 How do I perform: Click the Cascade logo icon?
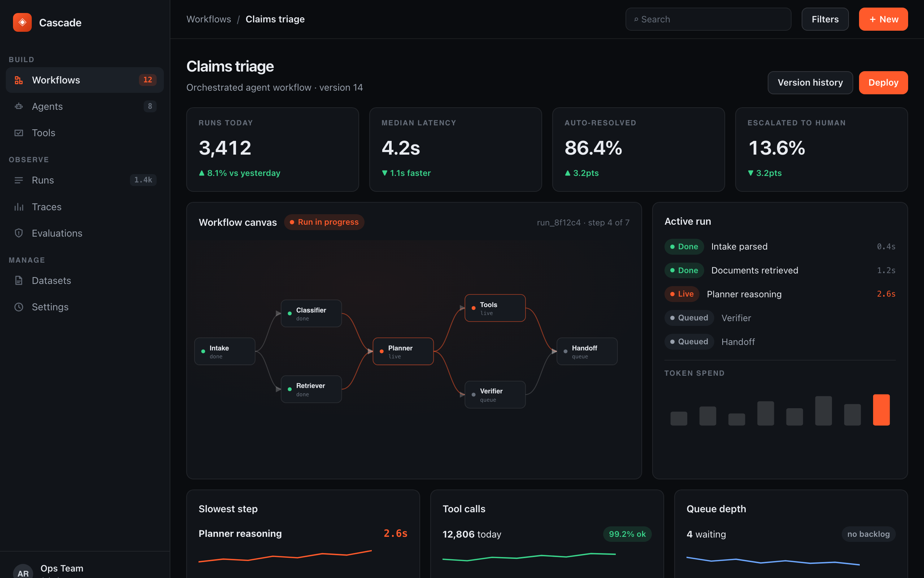tap(22, 22)
